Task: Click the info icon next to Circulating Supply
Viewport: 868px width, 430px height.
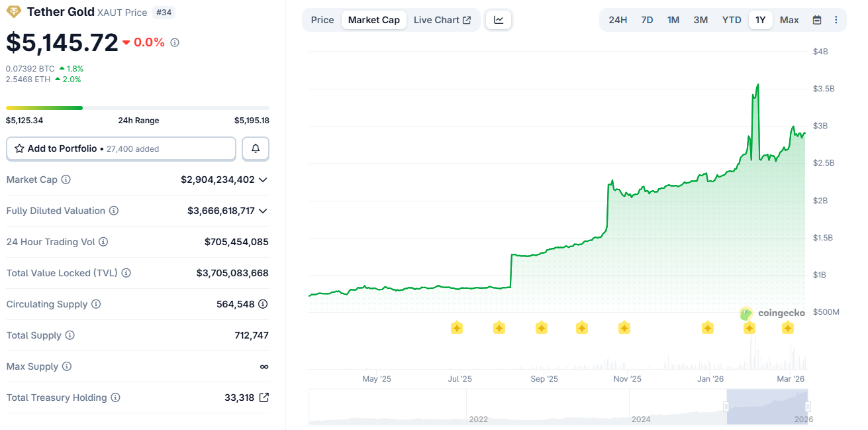Action: click(x=97, y=304)
